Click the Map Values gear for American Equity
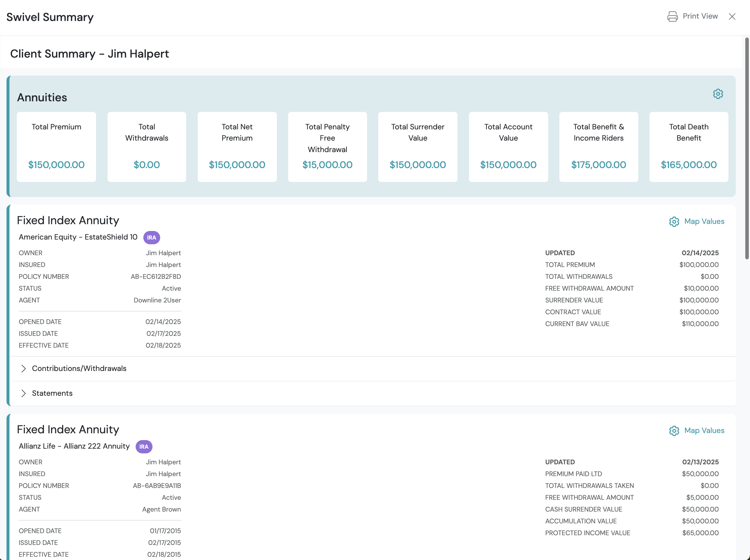The height and width of the screenshot is (560, 750). point(674,222)
